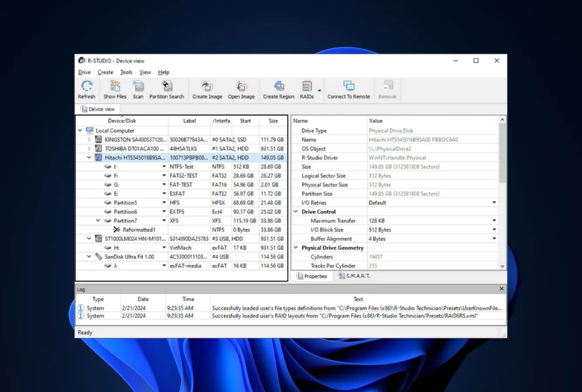582x392 pixels.
Task: Click the F: partition icon
Action: [108, 176]
